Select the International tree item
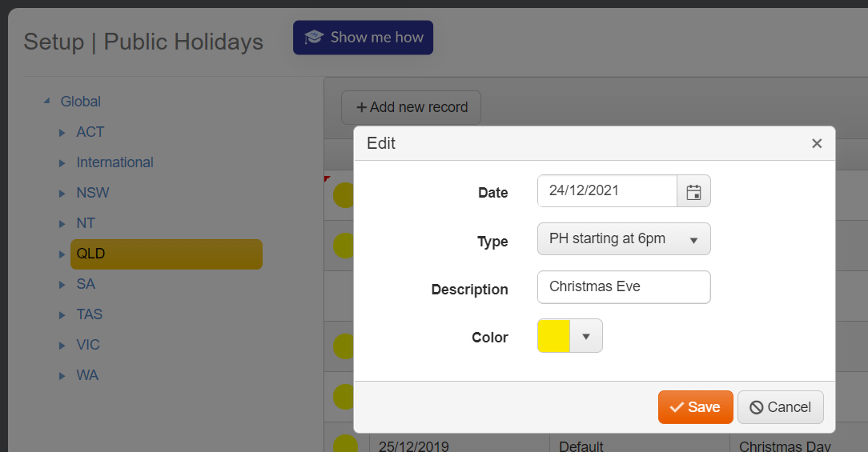 tap(115, 162)
